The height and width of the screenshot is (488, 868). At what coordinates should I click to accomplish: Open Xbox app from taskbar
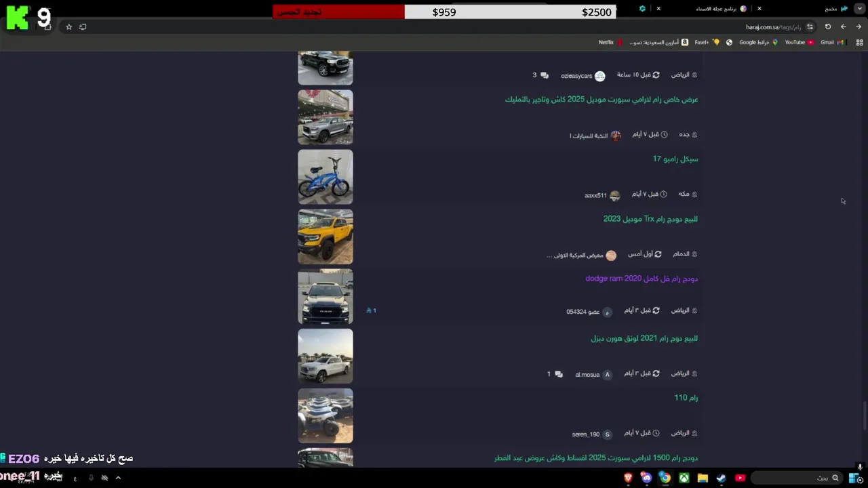(x=684, y=478)
